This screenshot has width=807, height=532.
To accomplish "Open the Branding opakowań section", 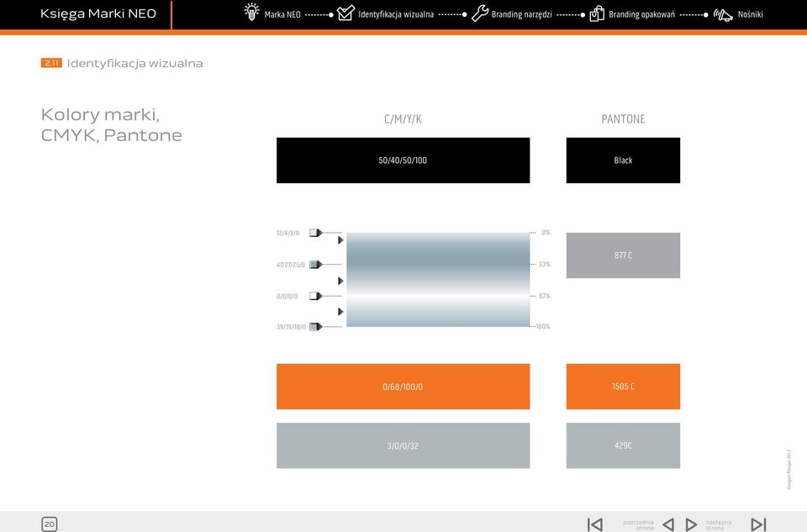I will click(641, 14).
